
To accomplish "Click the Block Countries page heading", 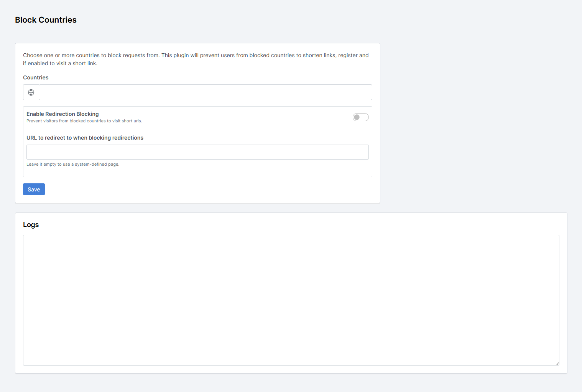I will point(46,20).
